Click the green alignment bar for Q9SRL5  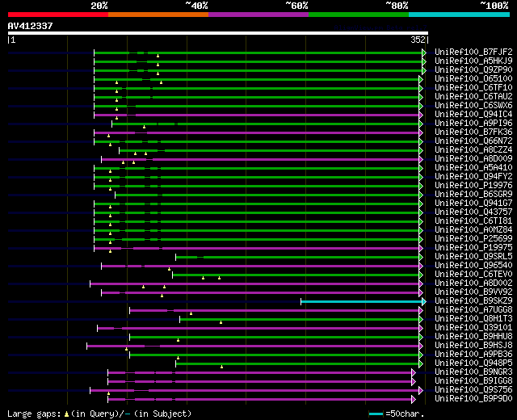click(297, 257)
